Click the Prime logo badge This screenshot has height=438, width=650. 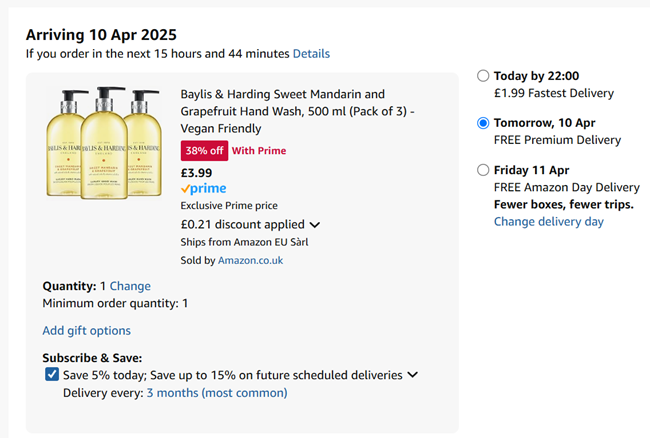[x=204, y=189]
